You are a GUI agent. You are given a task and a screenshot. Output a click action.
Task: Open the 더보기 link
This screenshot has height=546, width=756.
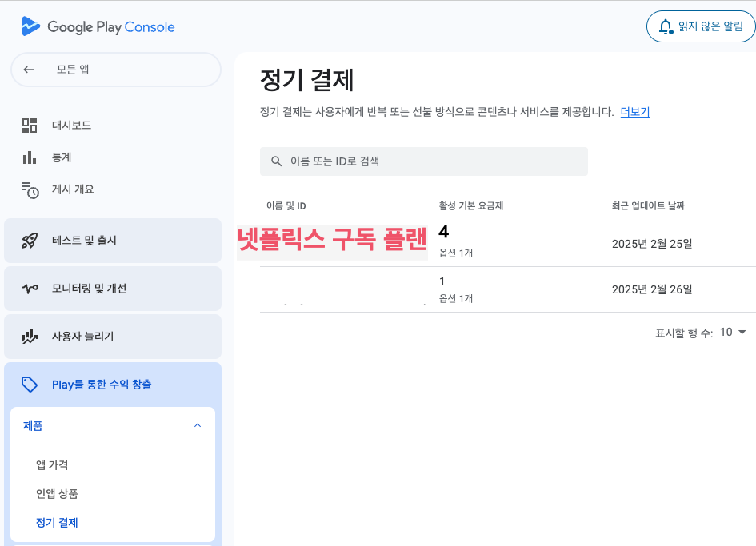635,112
